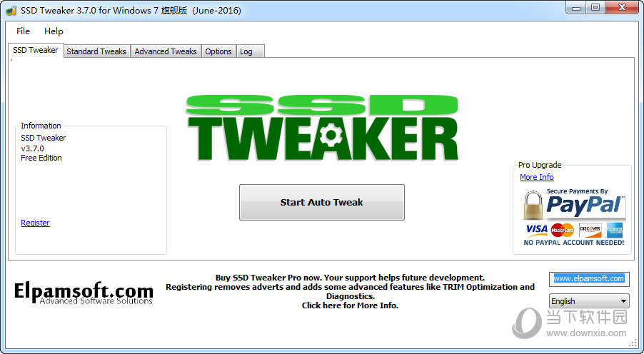The height and width of the screenshot is (354, 644).
Task: Click the Elpamsoft.com logo
Action: (x=84, y=293)
